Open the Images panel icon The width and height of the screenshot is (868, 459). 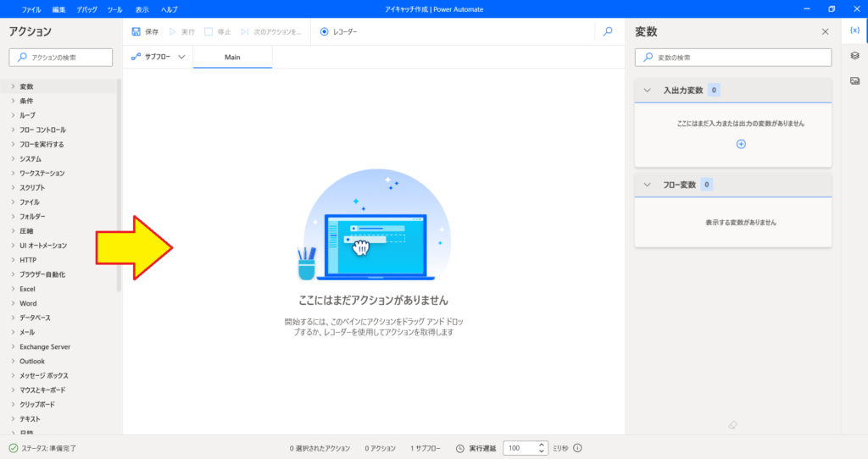pos(854,80)
